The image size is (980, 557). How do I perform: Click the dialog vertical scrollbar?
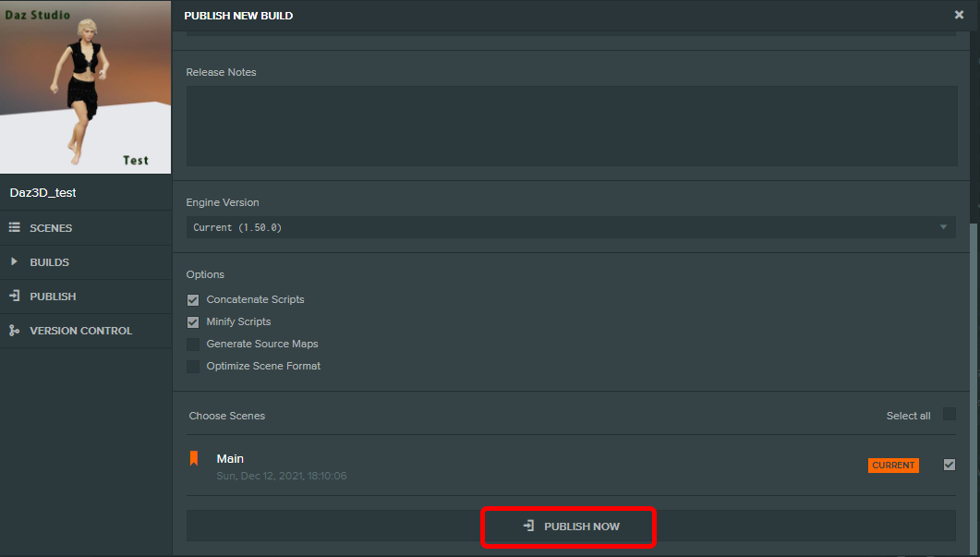click(974, 388)
